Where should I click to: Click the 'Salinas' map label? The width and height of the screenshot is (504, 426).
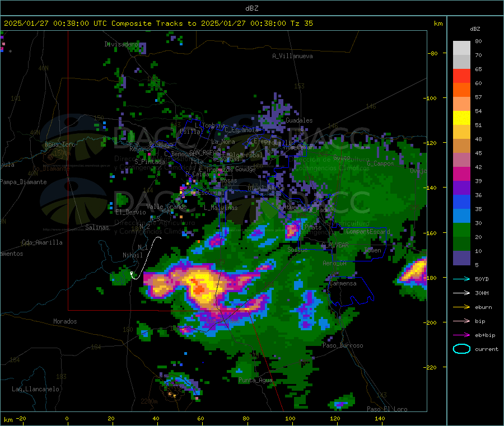coord(97,227)
